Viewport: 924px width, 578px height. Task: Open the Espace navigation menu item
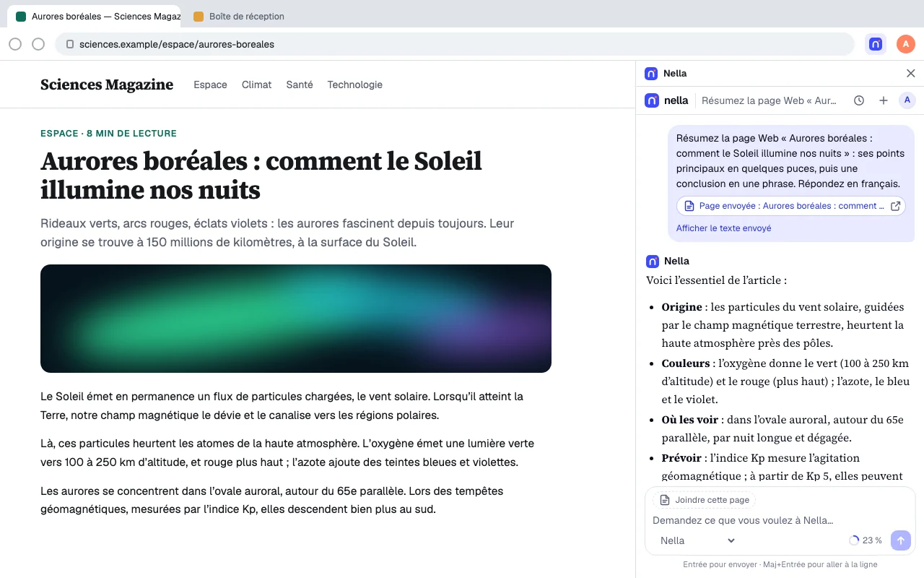click(210, 85)
